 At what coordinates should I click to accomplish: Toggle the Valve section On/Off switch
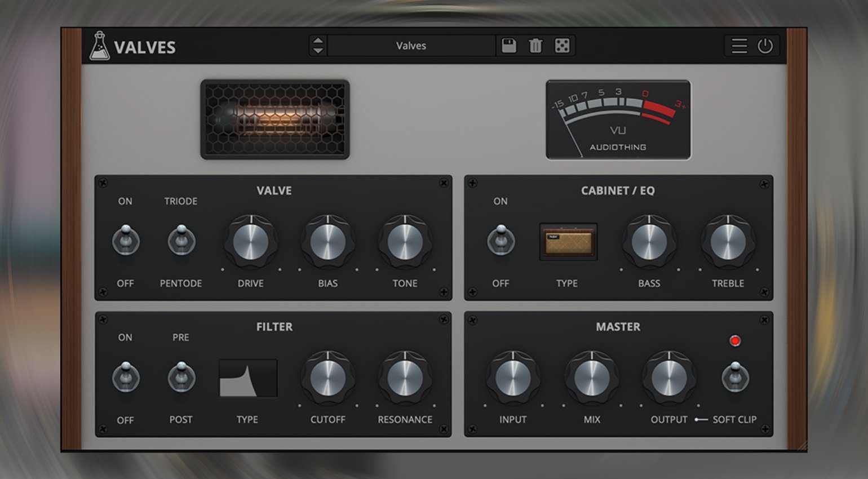click(125, 241)
